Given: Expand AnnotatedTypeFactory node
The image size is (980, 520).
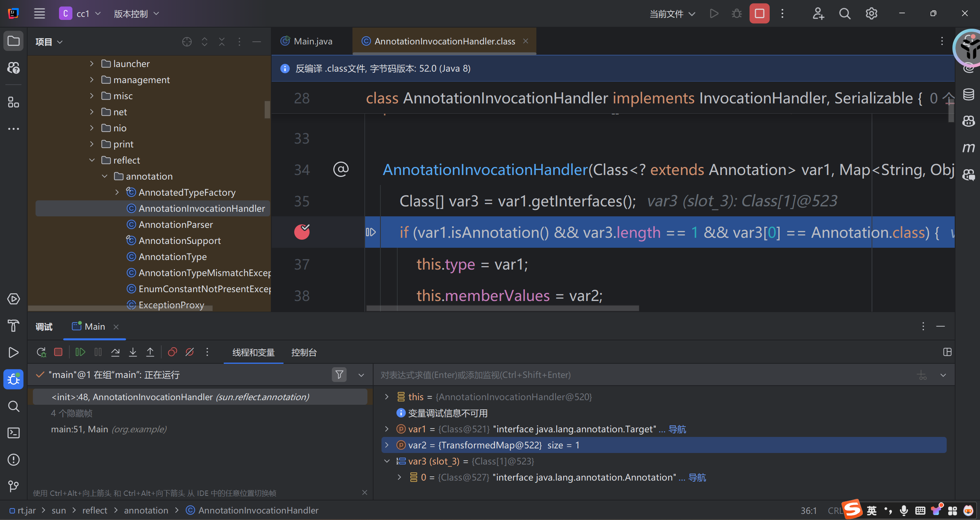Looking at the screenshot, I should pos(117,192).
